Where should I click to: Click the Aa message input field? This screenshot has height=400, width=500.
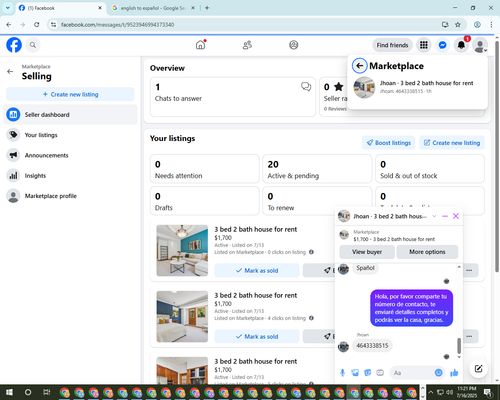coord(413,373)
